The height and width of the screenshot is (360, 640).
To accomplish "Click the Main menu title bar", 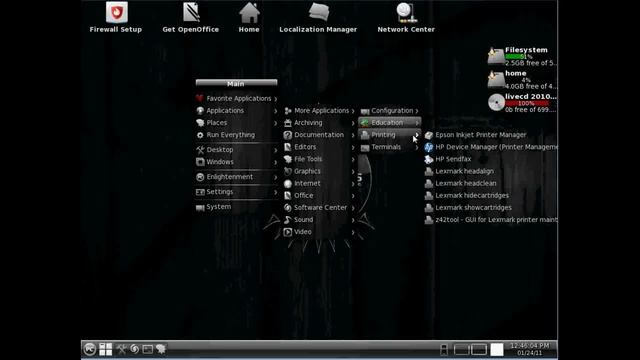I will (x=236, y=83).
